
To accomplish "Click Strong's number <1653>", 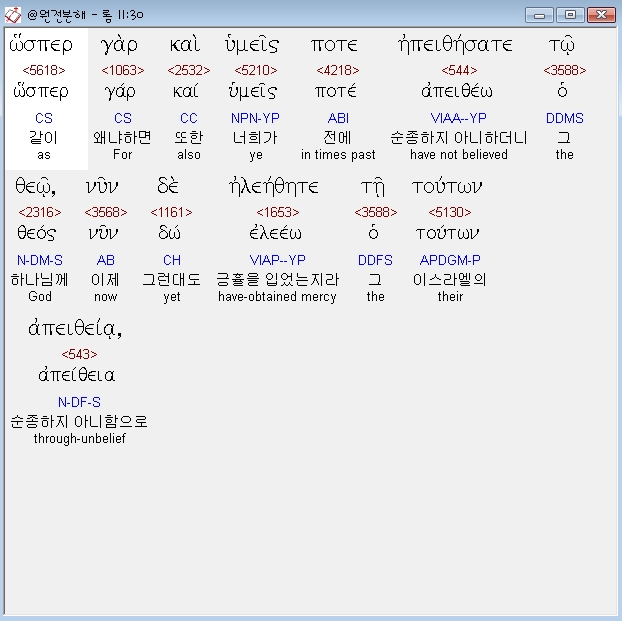I will (x=277, y=212).
